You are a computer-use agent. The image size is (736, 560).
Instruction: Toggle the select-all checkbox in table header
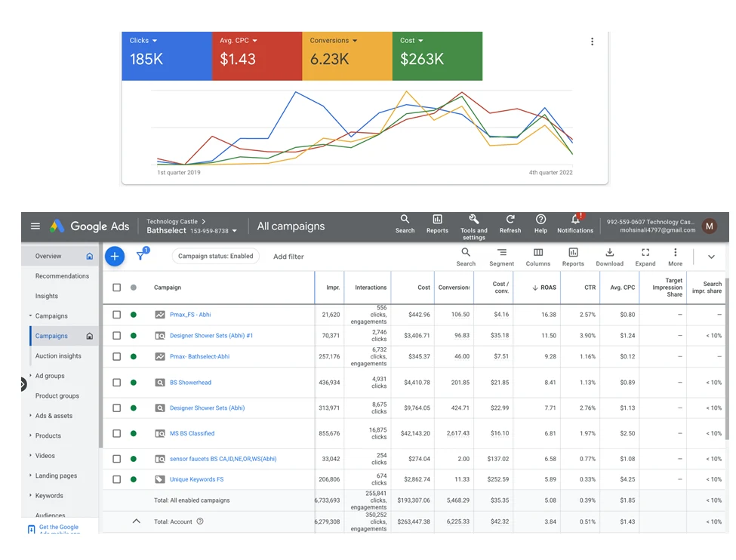coord(116,288)
